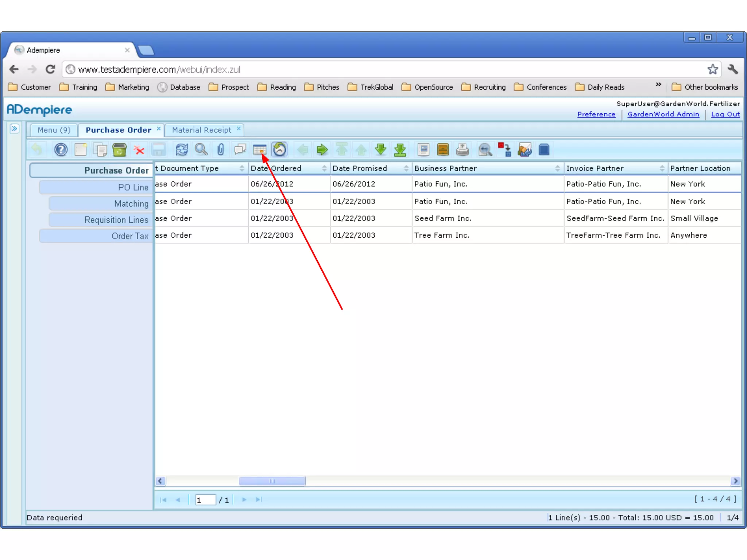The height and width of the screenshot is (560, 747).
Task: Open the Report icon in toolbar
Action: click(x=423, y=150)
